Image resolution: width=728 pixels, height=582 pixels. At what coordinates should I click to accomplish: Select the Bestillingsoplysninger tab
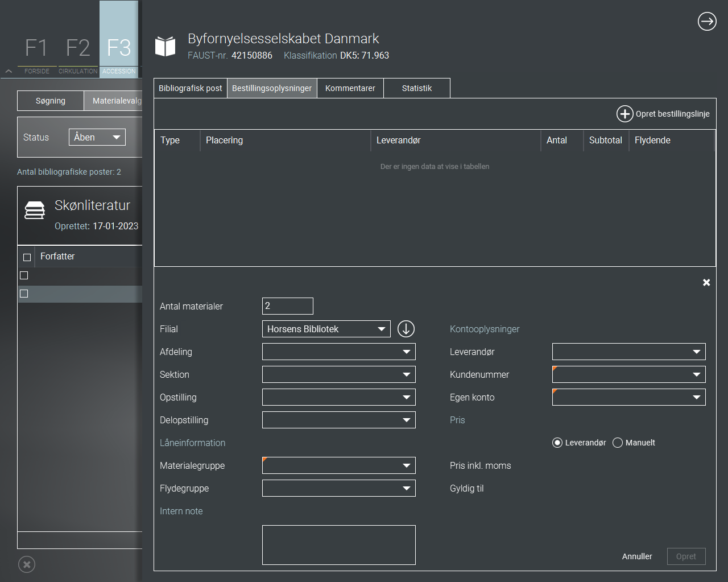tap(272, 88)
